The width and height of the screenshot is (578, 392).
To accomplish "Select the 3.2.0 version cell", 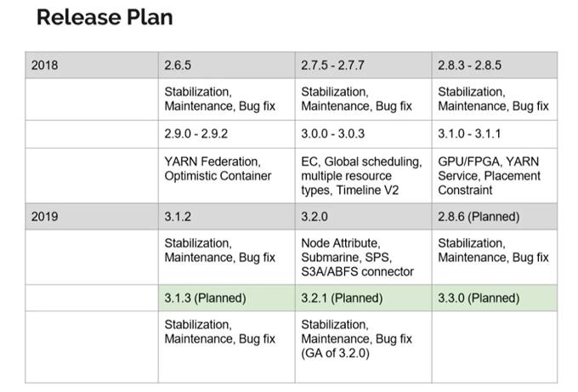I will [315, 216].
